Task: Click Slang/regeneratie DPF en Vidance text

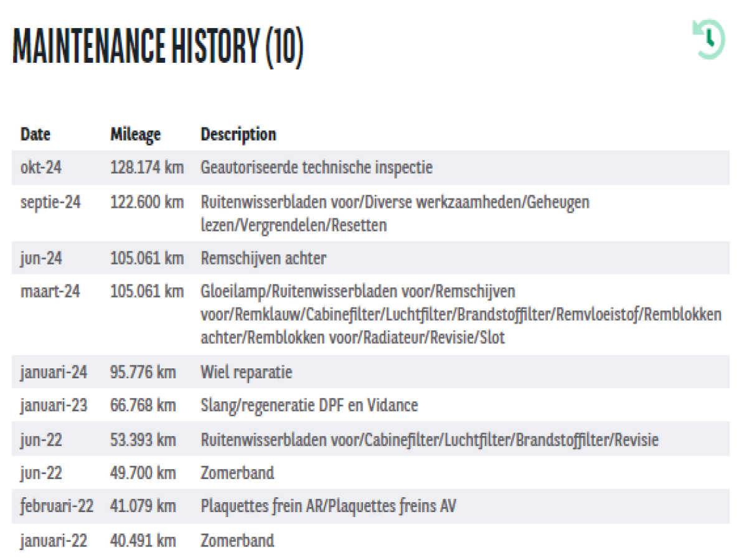Action: 309,406
